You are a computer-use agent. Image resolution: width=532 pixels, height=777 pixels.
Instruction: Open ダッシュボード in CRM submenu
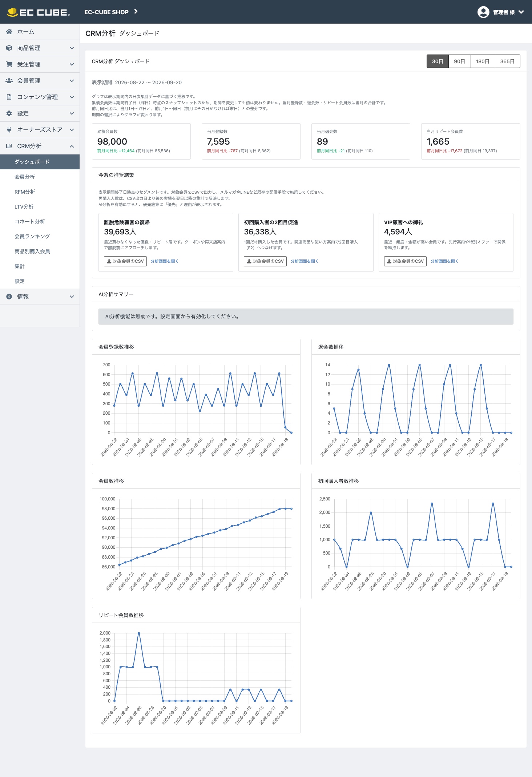[40, 162]
